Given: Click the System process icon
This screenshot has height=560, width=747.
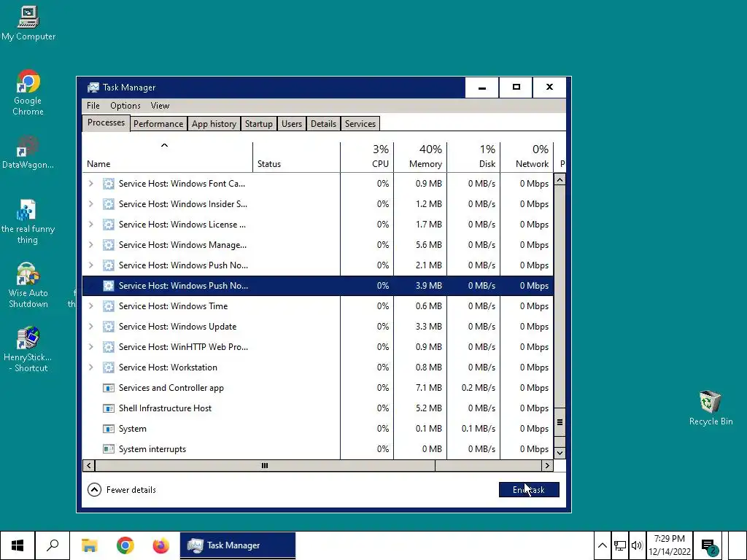Looking at the screenshot, I should [x=109, y=429].
